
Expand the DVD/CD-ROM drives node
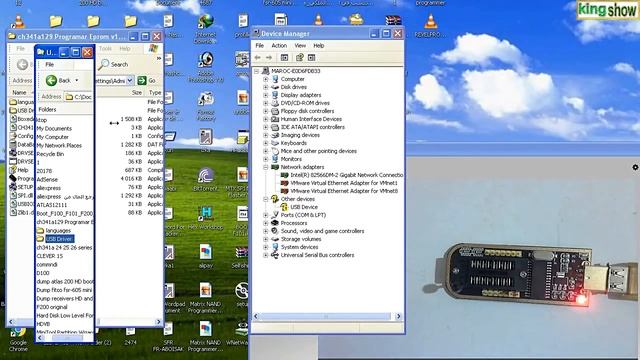click(266, 103)
